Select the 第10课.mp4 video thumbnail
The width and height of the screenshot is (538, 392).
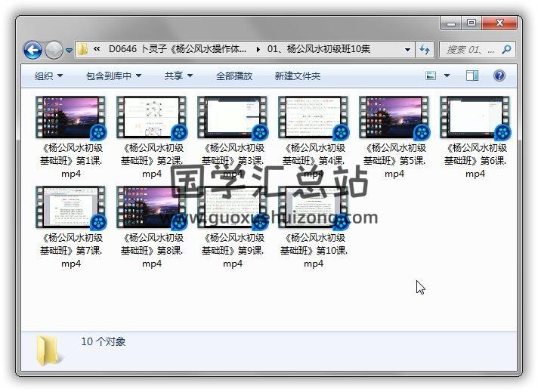point(314,208)
